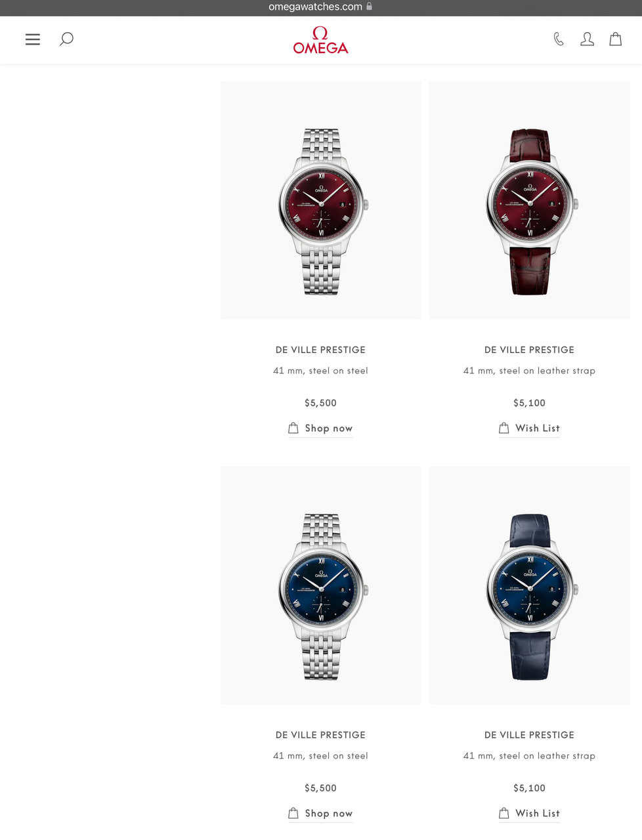Click bag icon beside blue leather Wish List

point(504,813)
